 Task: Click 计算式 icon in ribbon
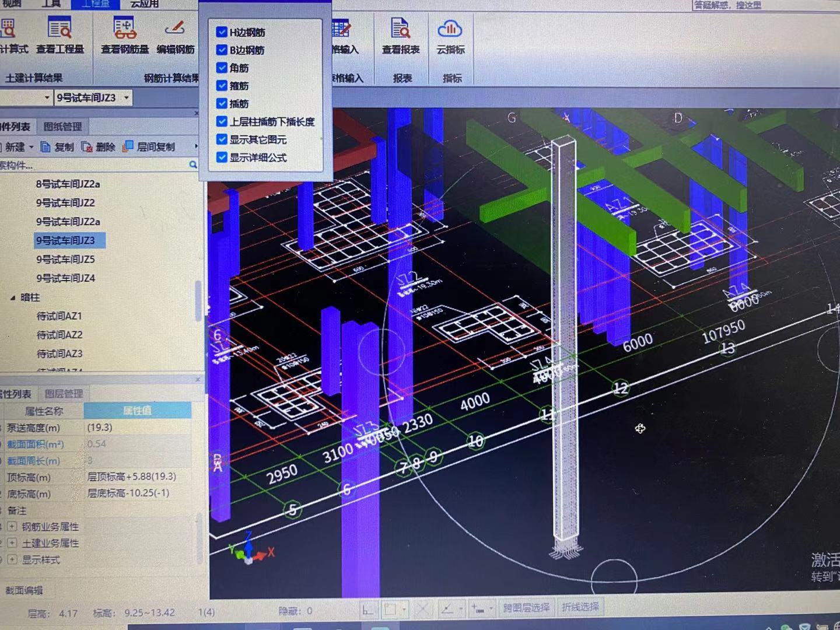[8, 27]
